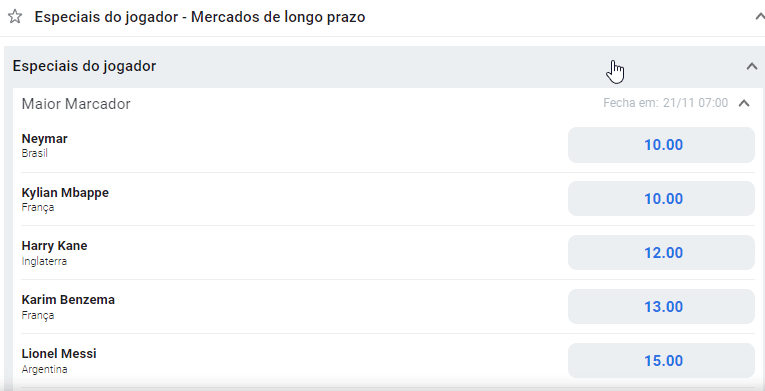Click the Kylian Mbappe player name
This screenshot has width=765, height=391.
pos(65,193)
